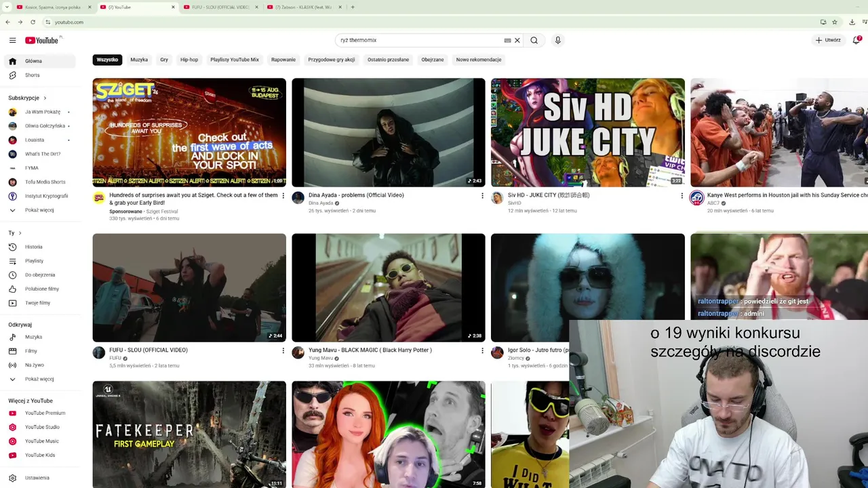
Task: Open What's The Dirt? subscription
Action: 41,154
